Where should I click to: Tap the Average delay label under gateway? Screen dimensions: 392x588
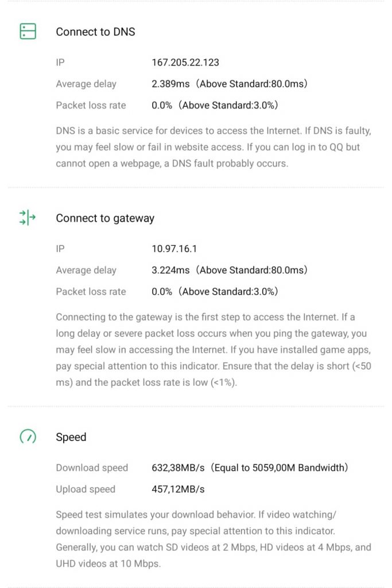[x=86, y=270]
